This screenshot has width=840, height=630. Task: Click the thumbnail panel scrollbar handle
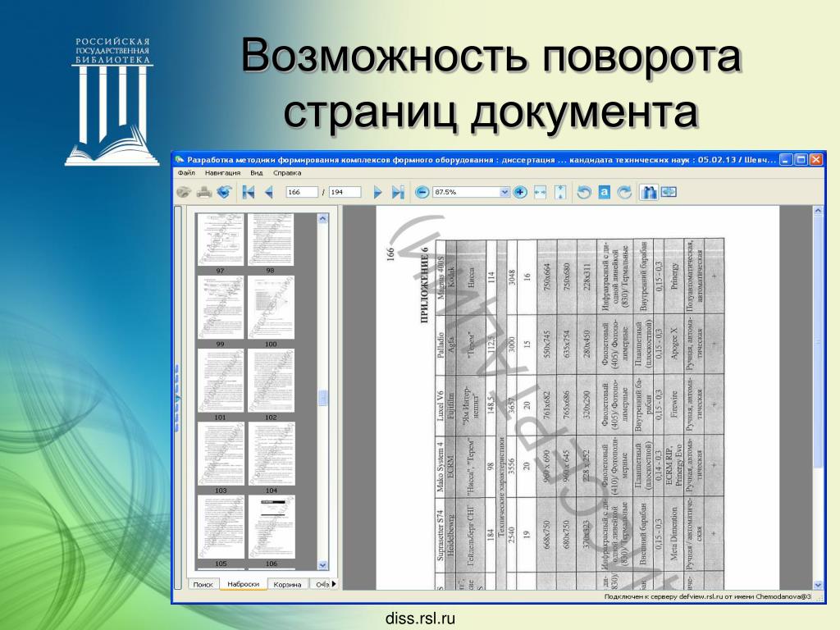[x=322, y=398]
